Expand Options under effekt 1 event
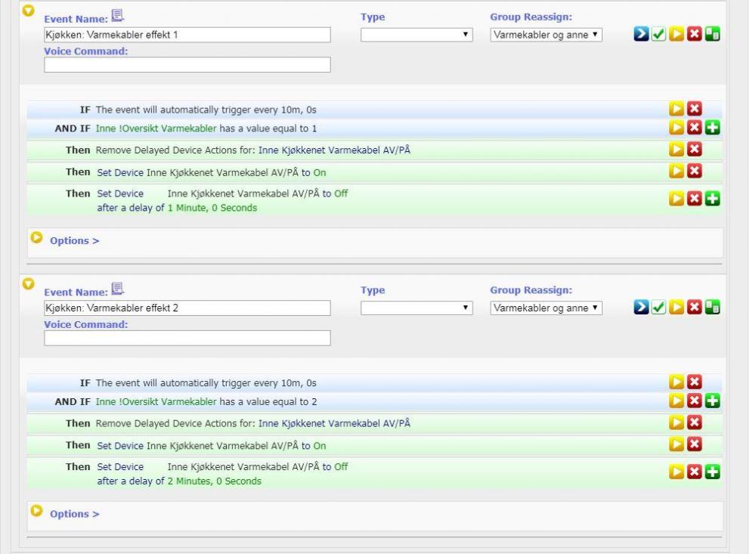 (x=74, y=241)
